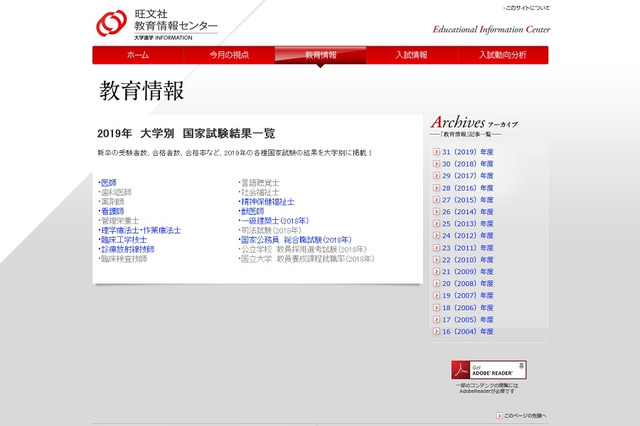Image resolution: width=640 pixels, height=426 pixels.
Task: Click arrow icon beside 22 (2010) 年度
Action: [436, 260]
